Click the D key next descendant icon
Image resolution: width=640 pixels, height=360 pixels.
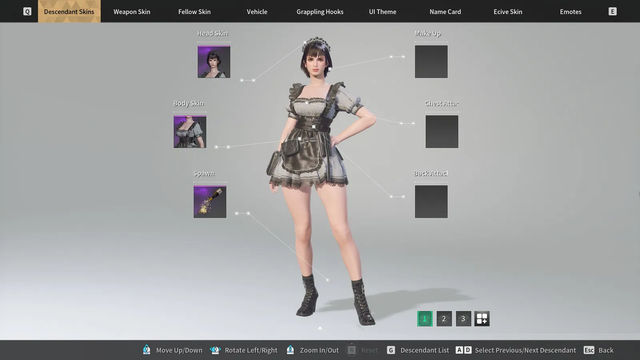pos(468,350)
